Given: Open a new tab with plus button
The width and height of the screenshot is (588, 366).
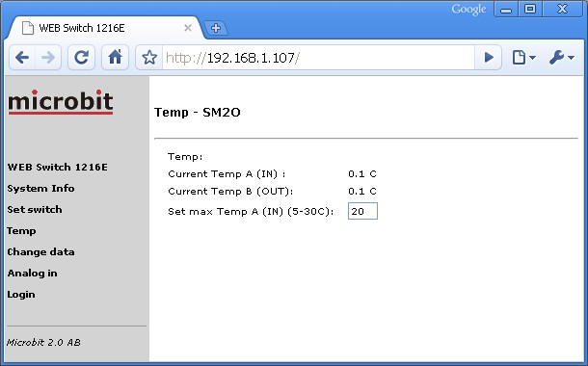Looking at the screenshot, I should coord(216,28).
